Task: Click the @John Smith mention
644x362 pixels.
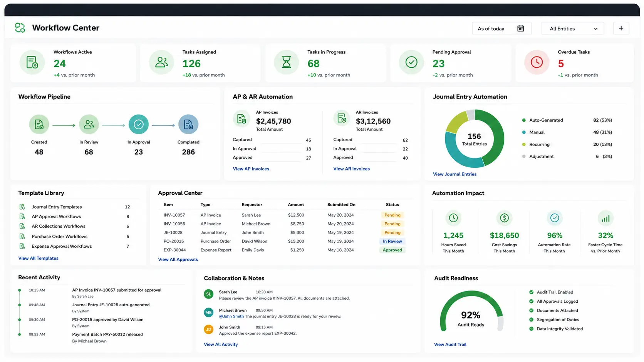Action: [x=231, y=317]
